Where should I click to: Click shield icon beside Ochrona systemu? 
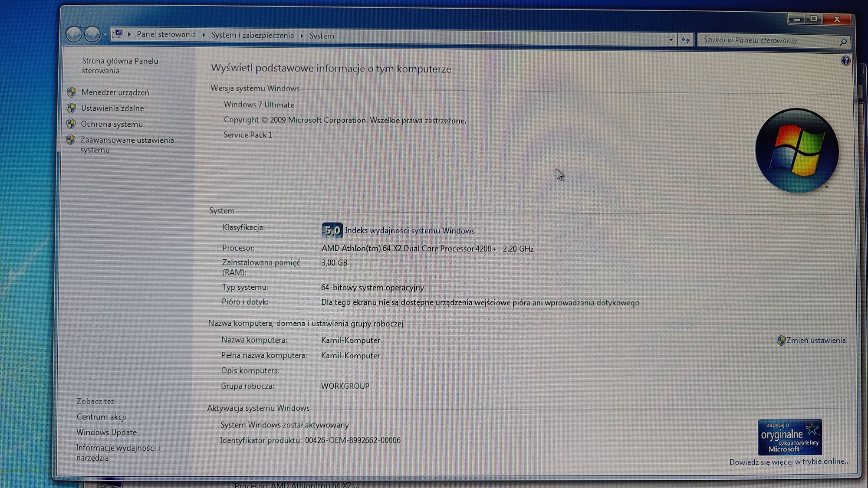pos(71,124)
